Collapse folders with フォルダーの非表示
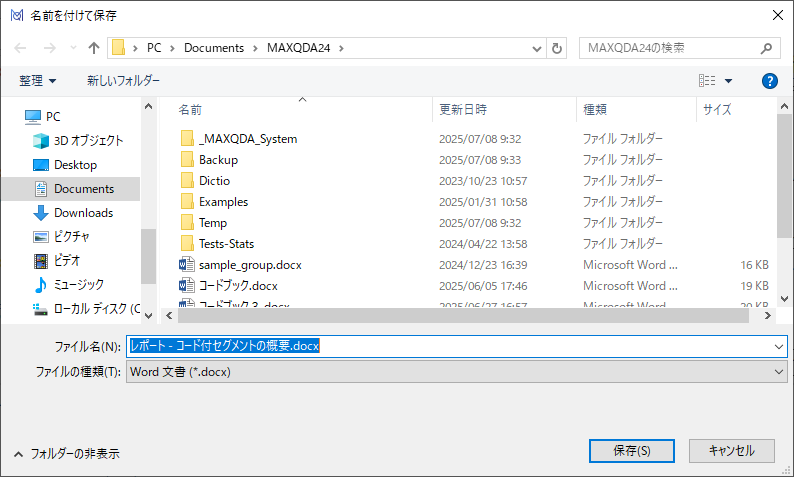Viewport: 794px width, 477px height. [x=66, y=454]
